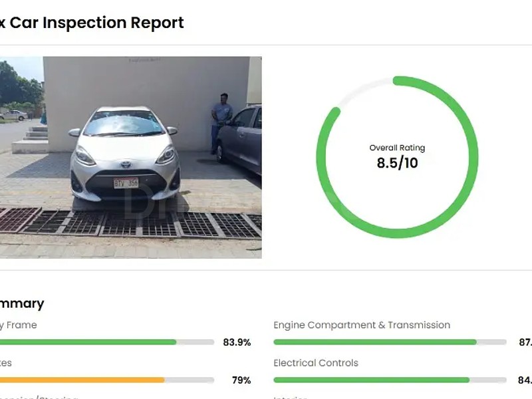This screenshot has height=399, width=532.
Task: Click the Car Inspection Report title
Action: [x=93, y=23]
